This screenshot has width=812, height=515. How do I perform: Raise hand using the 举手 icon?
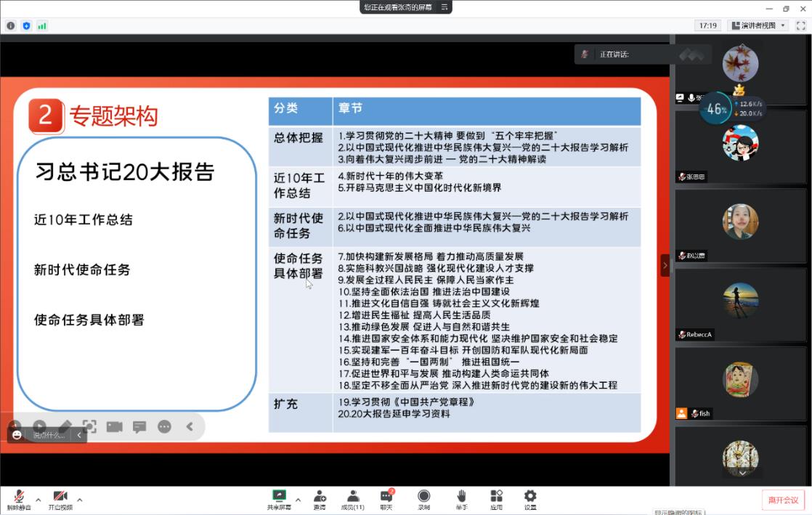point(461,498)
